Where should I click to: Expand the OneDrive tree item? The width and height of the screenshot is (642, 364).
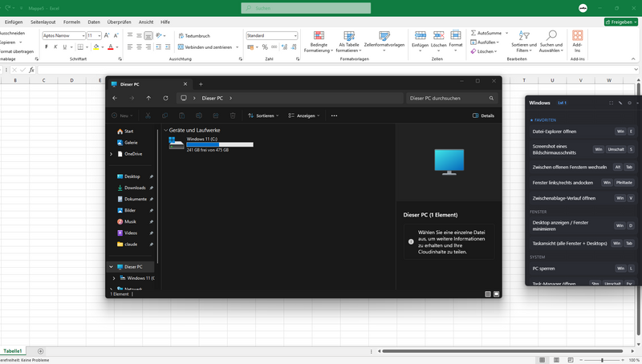click(111, 154)
